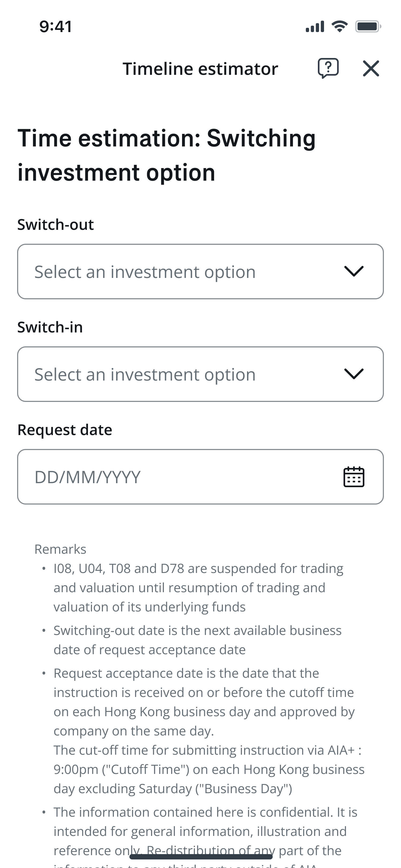Tap the Timeline estimator header title
401x868 pixels.
(x=200, y=69)
